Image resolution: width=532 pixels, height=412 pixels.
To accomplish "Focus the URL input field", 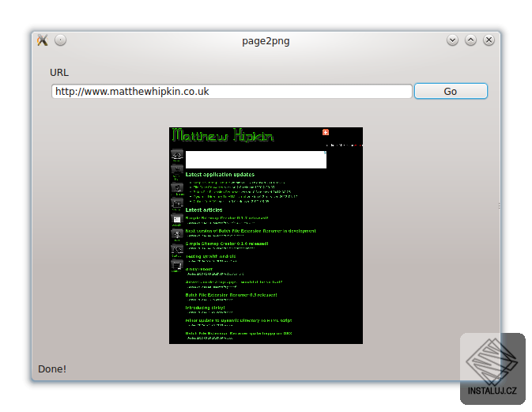I will tap(232, 91).
